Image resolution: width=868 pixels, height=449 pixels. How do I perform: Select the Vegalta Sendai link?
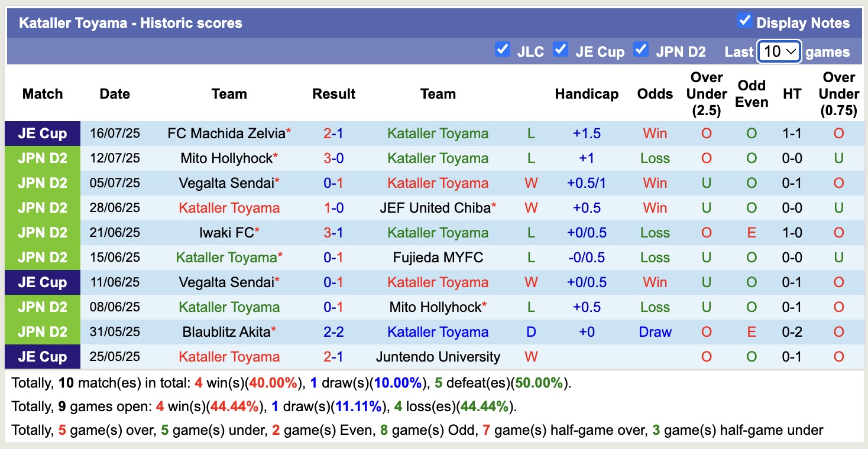226,183
